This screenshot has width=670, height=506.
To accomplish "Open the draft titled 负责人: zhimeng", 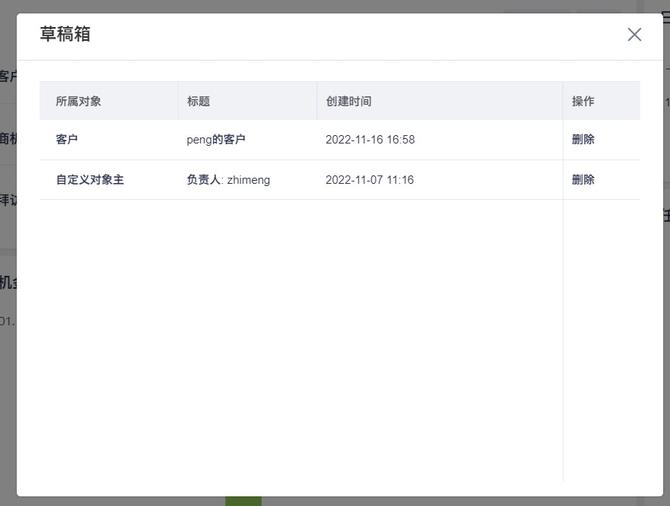I will (228, 180).
